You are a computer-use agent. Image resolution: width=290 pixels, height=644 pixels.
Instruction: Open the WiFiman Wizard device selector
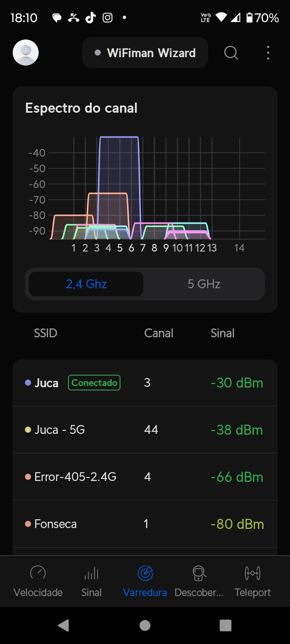click(x=145, y=53)
